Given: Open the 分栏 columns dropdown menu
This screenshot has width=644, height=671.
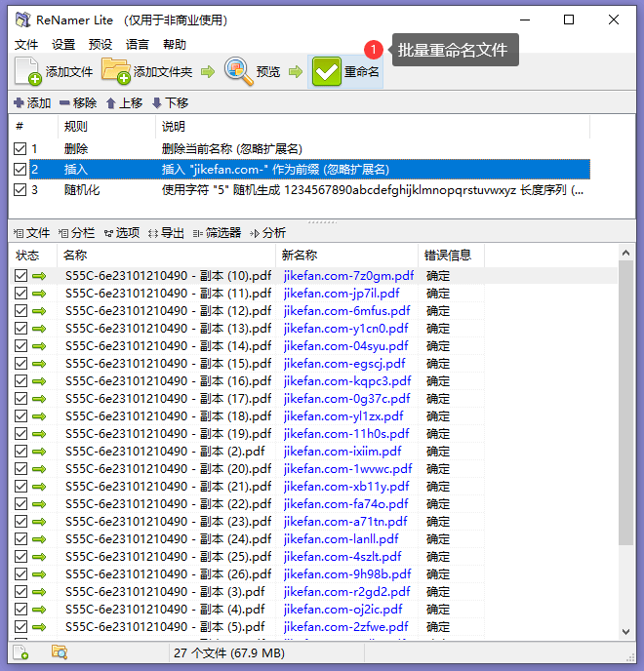Looking at the screenshot, I should (76, 233).
